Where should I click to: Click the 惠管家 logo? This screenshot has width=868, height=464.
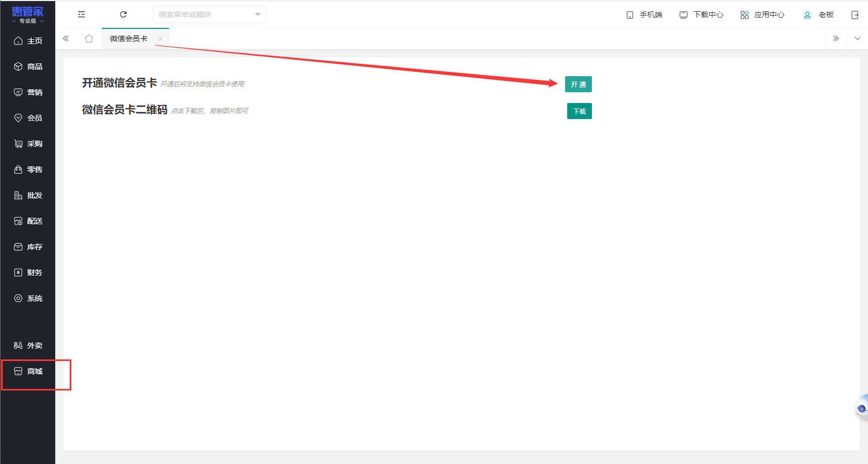tap(28, 14)
